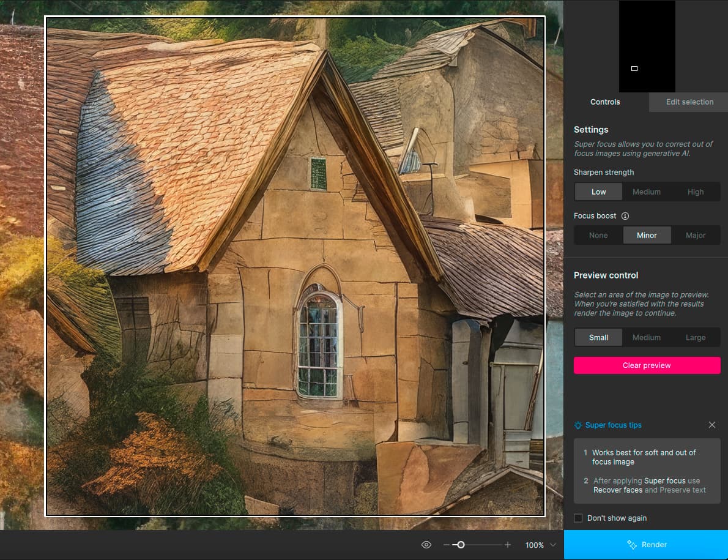The image size is (728, 560).
Task: Close the Super focus tips panel
Action: [711, 425]
